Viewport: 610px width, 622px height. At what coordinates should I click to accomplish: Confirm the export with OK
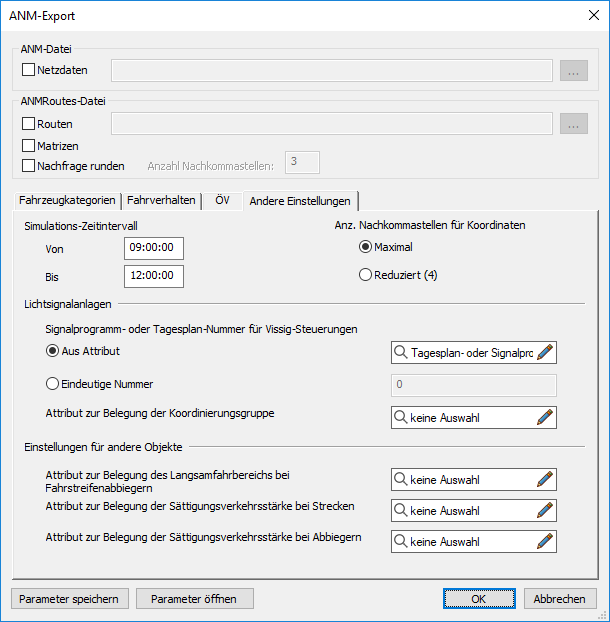(479, 599)
